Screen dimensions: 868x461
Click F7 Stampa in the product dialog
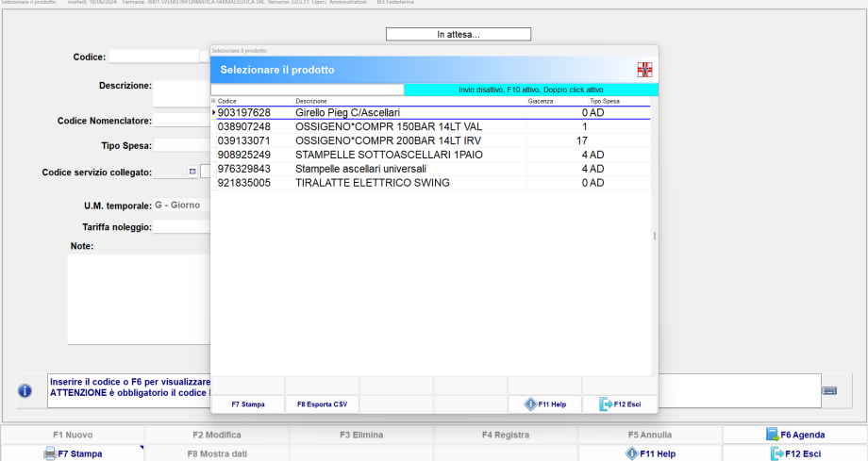click(247, 403)
